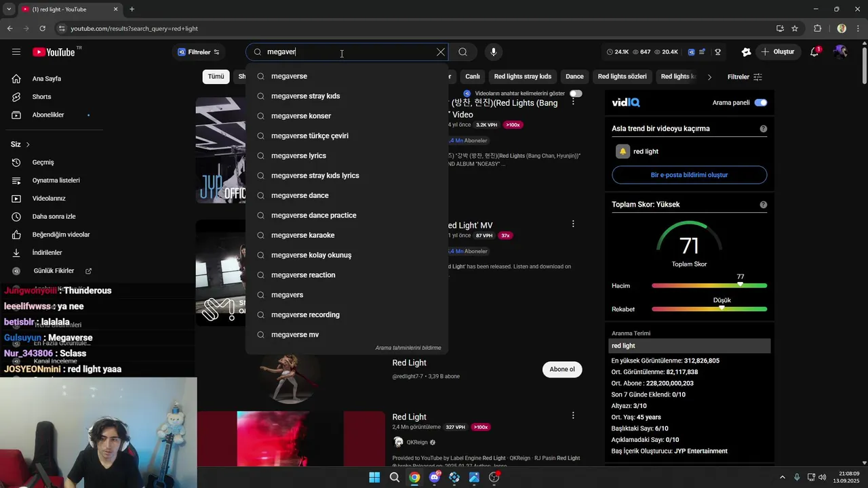Click the vidIQ logo in the panel
This screenshot has width=868, height=488.
625,103
